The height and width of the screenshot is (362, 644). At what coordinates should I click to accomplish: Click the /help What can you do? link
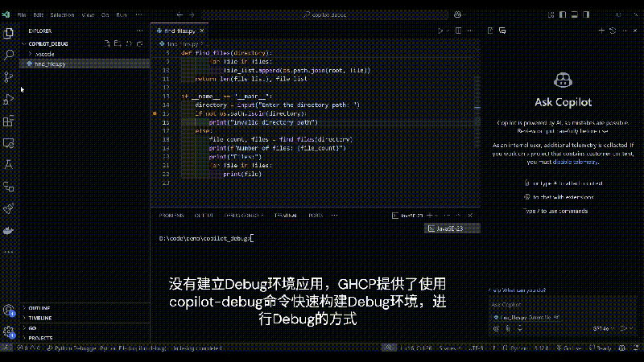point(518,290)
